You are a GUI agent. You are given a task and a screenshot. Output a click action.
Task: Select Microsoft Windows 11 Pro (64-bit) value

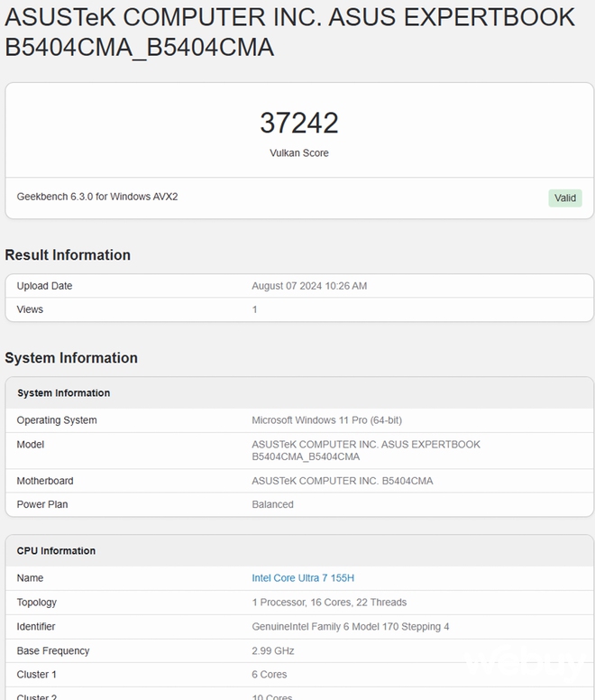click(327, 420)
